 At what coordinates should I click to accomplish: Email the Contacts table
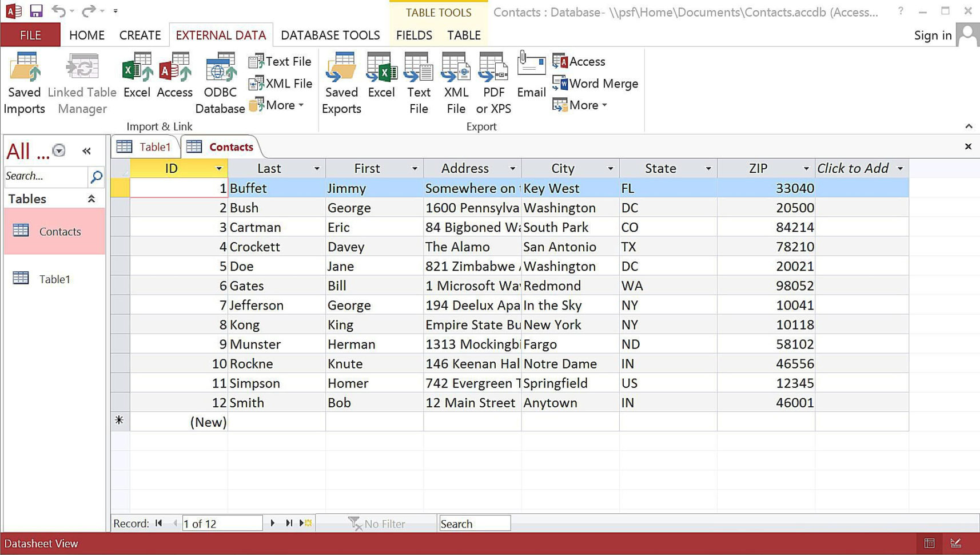531,80
